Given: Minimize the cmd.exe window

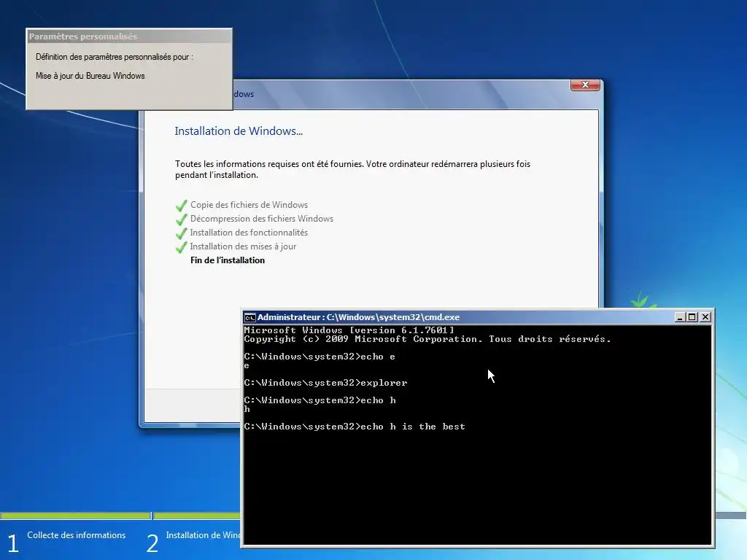Looking at the screenshot, I should click(x=680, y=317).
